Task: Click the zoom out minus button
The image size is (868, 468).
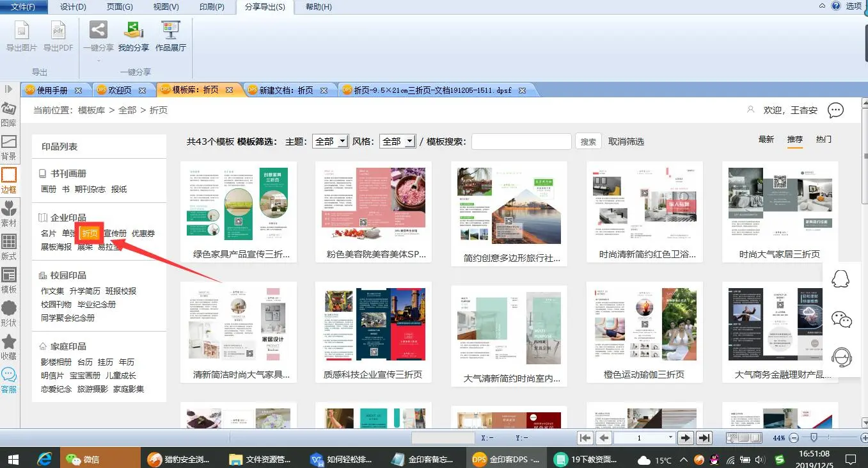Action: point(794,438)
